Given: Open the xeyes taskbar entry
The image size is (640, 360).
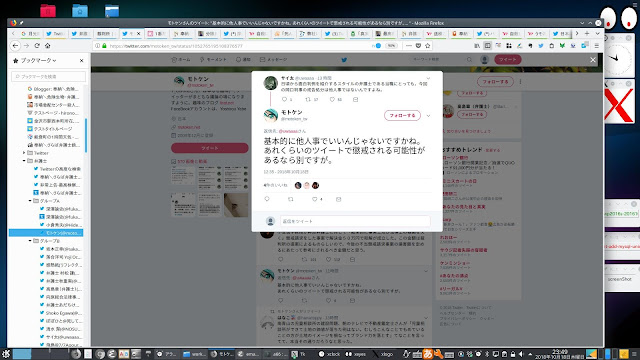Looking at the screenshot, I should point(356,354).
